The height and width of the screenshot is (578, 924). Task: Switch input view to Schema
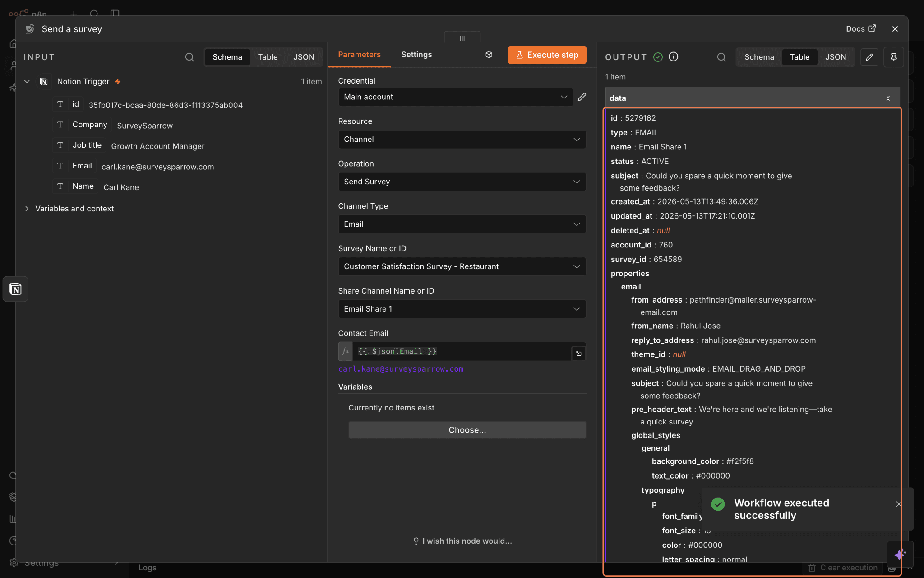point(227,57)
